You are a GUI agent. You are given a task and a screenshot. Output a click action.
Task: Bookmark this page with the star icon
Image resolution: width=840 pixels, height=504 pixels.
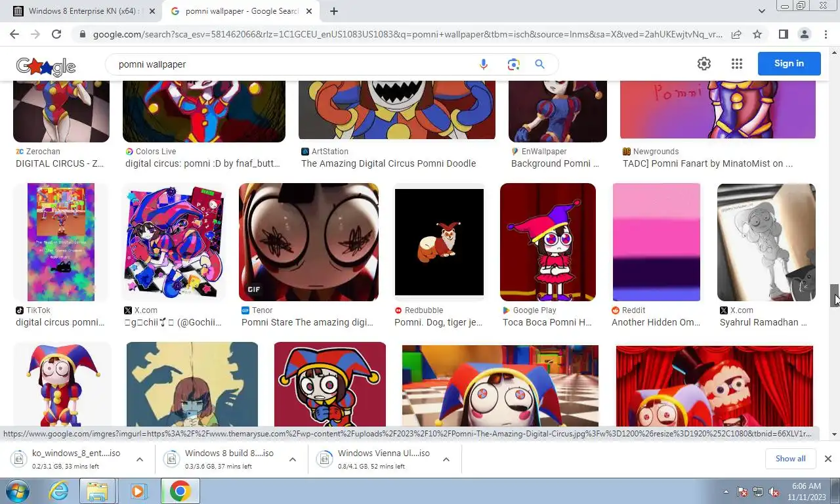(x=757, y=34)
